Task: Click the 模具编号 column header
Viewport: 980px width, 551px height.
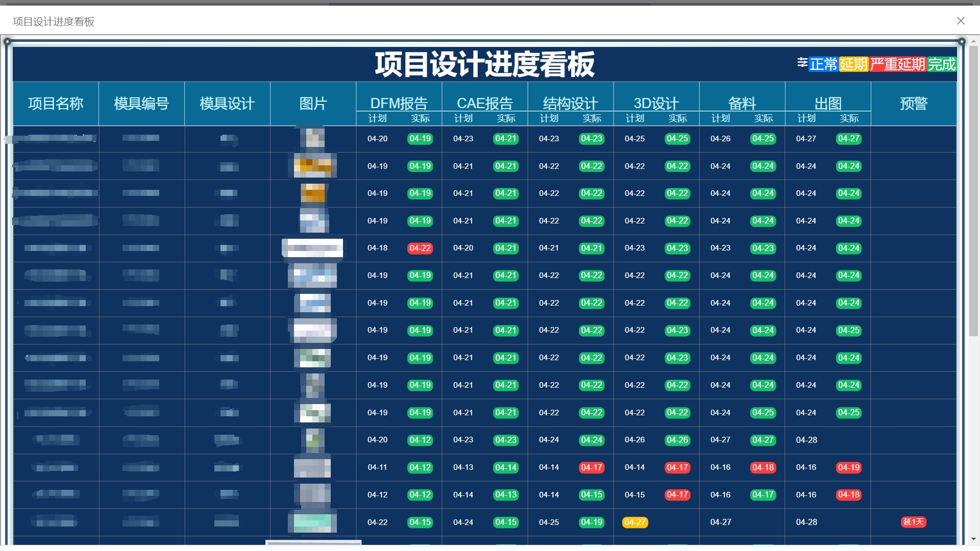Action: pyautogui.click(x=141, y=104)
